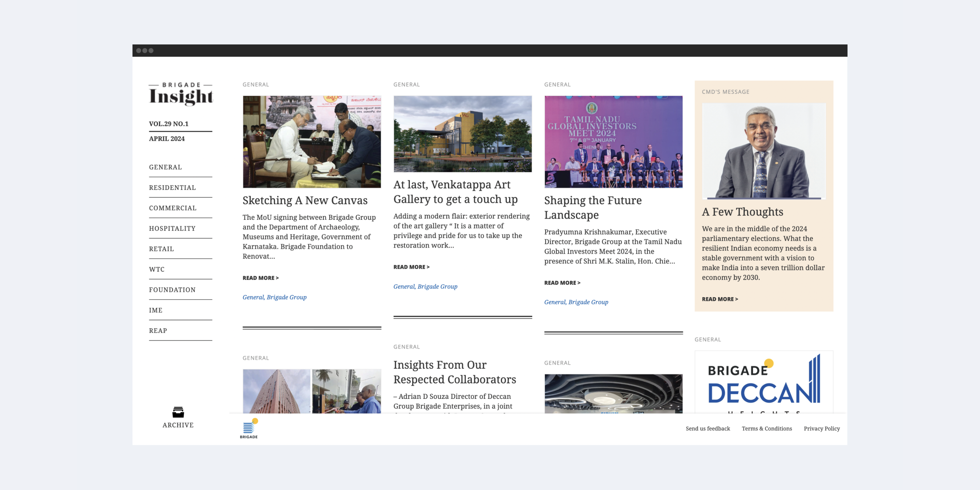Click READ MORE under A Few Thoughts
980x490 pixels.
point(720,299)
